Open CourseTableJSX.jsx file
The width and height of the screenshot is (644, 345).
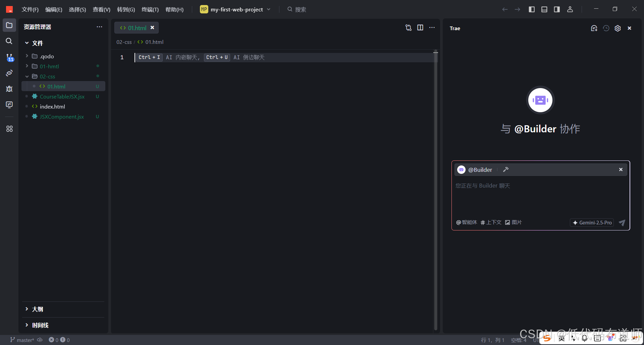pyautogui.click(x=64, y=96)
